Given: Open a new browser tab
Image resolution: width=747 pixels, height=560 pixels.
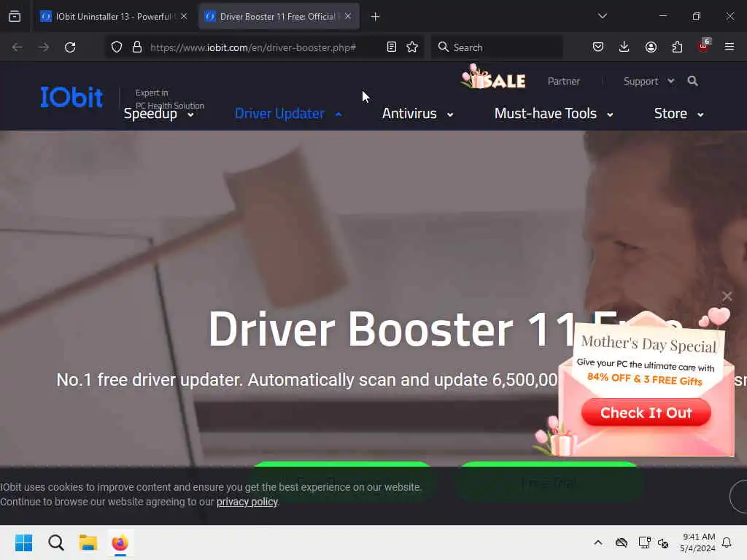Looking at the screenshot, I should (376, 17).
